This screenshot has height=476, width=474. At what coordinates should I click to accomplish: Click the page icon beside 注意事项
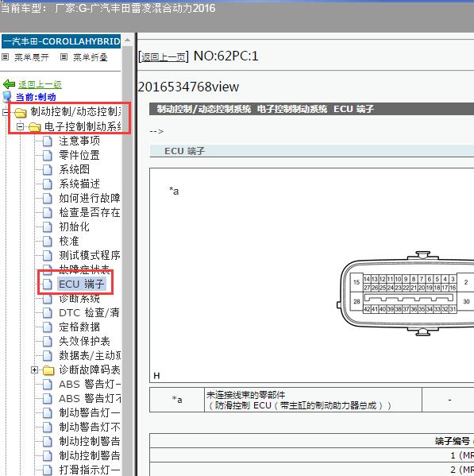(48, 141)
